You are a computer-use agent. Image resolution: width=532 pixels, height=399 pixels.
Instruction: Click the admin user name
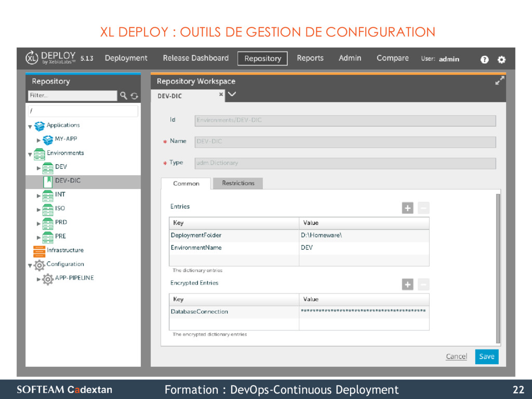(x=449, y=59)
